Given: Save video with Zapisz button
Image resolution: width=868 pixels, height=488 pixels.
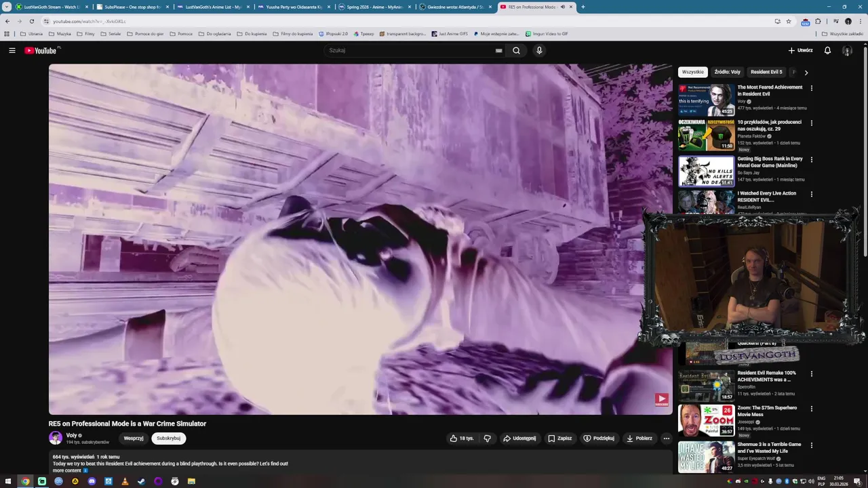Looking at the screenshot, I should [560, 439].
